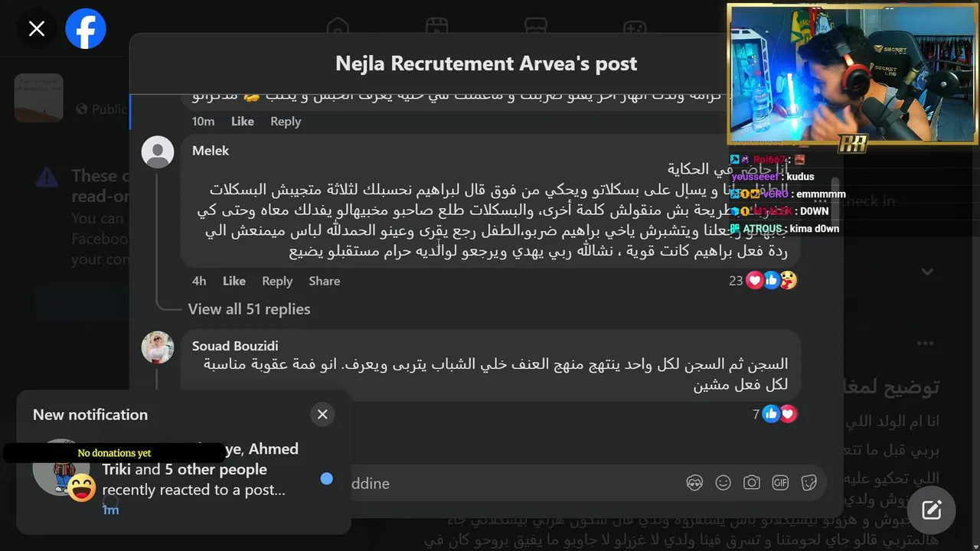Share Melek's comment
The width and height of the screenshot is (980, 551).
pyautogui.click(x=325, y=281)
